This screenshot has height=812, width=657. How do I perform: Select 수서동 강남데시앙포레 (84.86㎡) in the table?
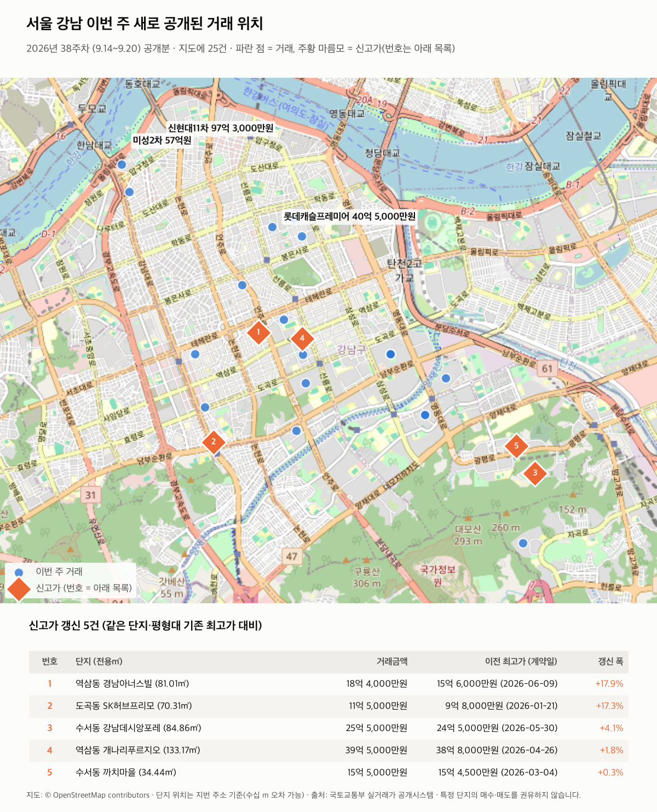(x=139, y=728)
